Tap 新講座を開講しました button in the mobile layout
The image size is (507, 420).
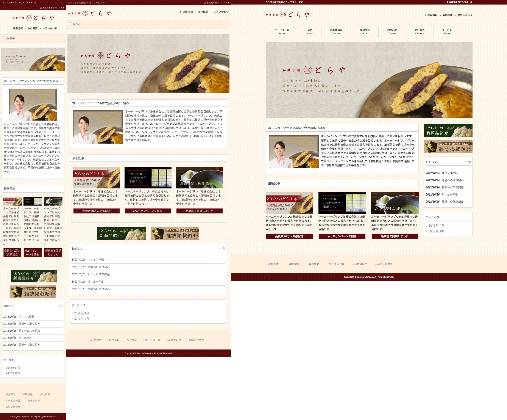[53, 252]
